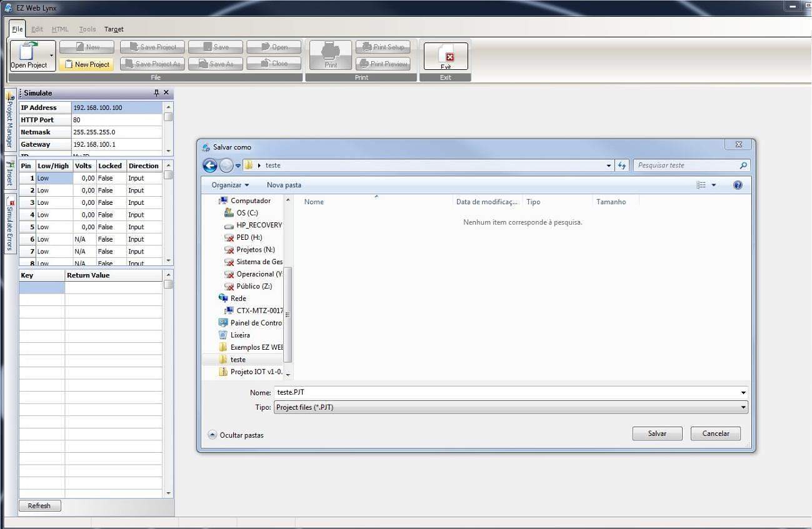812x529 pixels.
Task: Switch to the Project Manager side tab
Action: pyautogui.click(x=10, y=122)
